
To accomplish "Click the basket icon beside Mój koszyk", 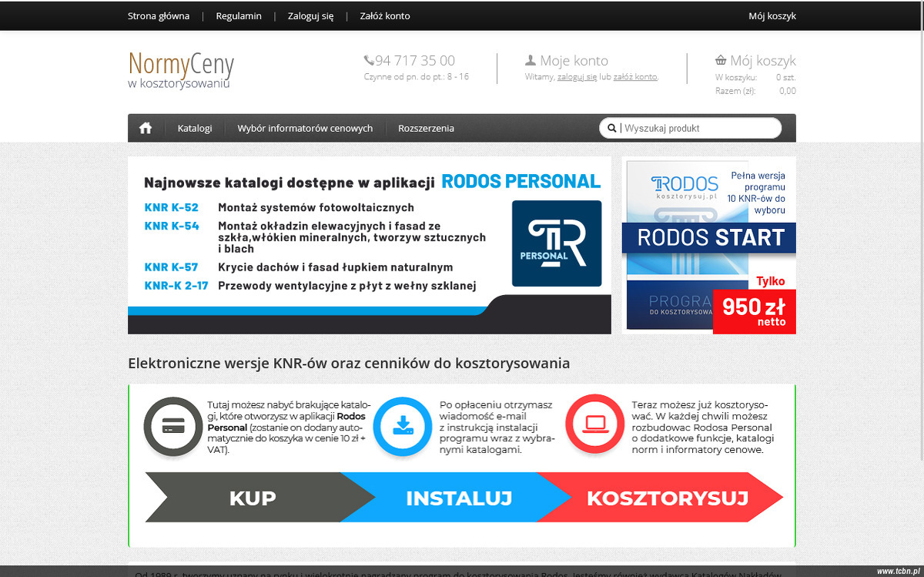I will (x=721, y=60).
